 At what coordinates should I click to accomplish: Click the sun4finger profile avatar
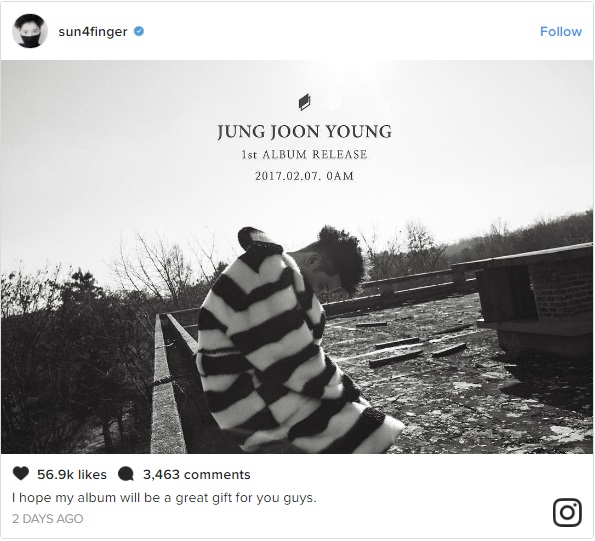(30, 31)
